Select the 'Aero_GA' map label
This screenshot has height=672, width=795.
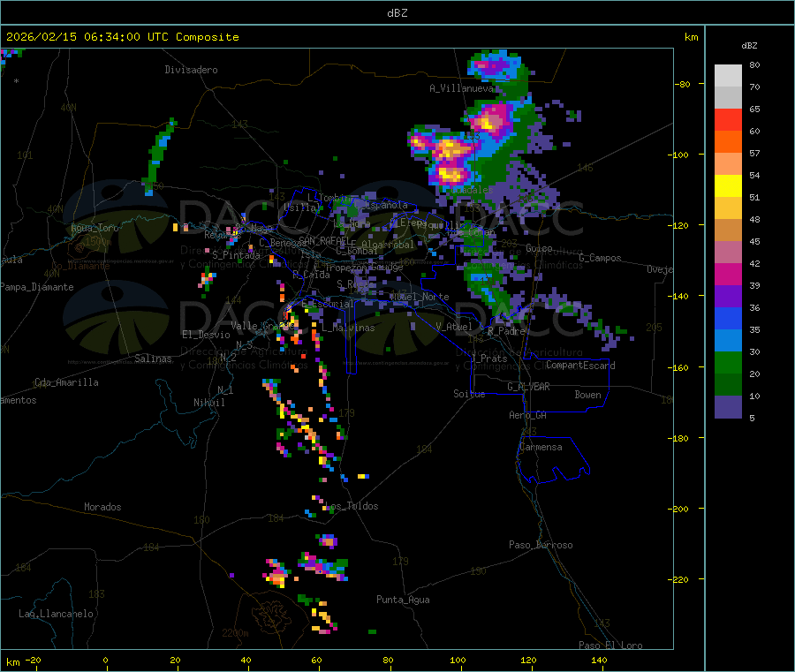point(528,415)
